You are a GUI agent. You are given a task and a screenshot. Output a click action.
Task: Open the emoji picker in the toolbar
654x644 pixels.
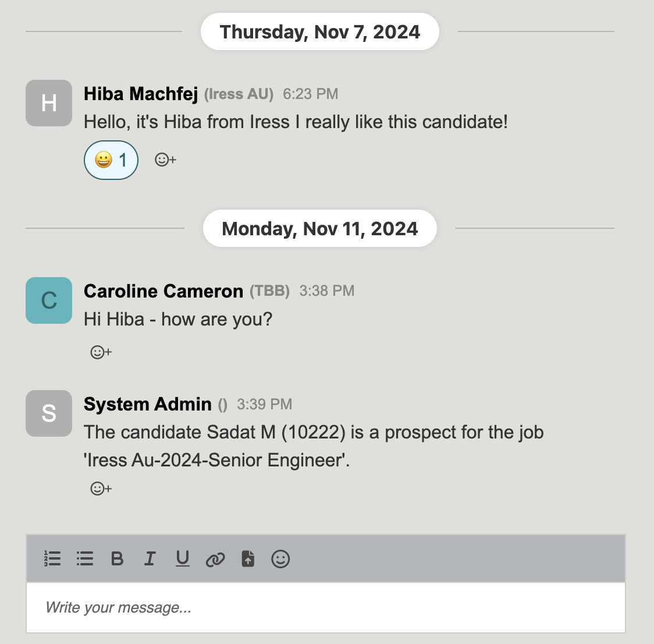(x=280, y=559)
